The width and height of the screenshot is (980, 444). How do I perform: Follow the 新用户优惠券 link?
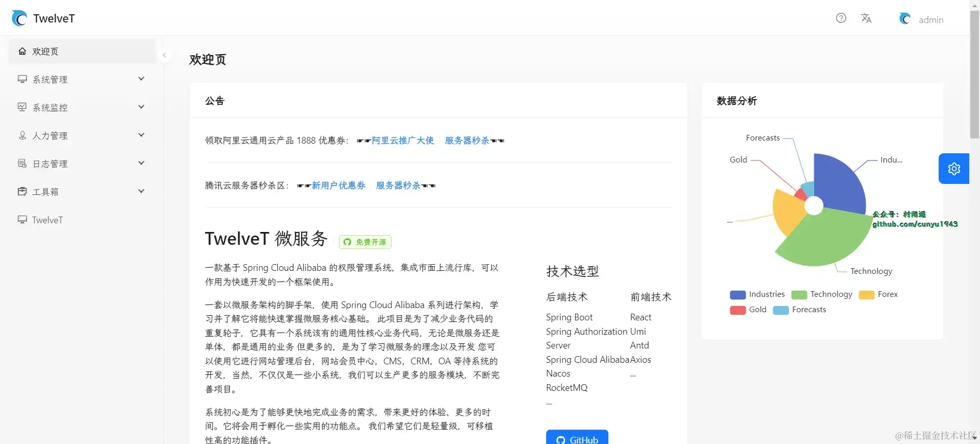339,185
